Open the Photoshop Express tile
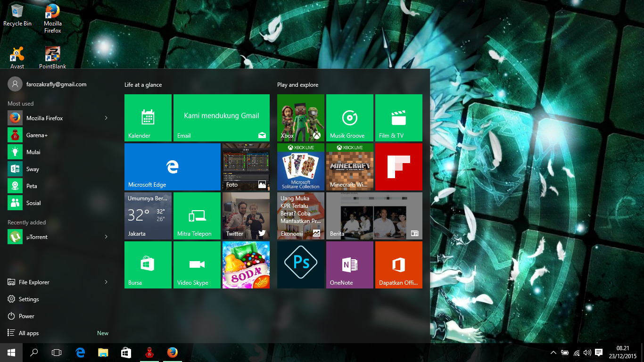 (x=300, y=265)
